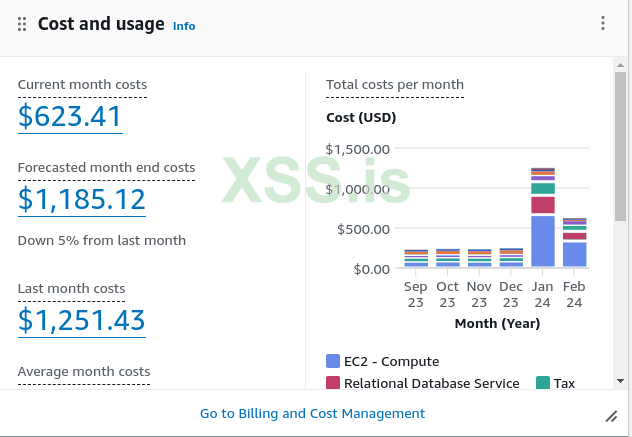
Task: Click the scroll down arrow
Action: 621,381
